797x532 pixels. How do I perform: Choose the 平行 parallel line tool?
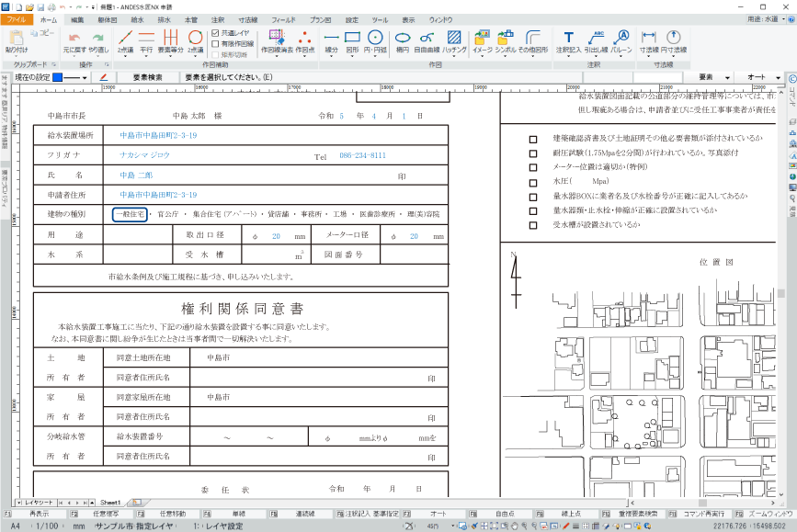coord(147,40)
